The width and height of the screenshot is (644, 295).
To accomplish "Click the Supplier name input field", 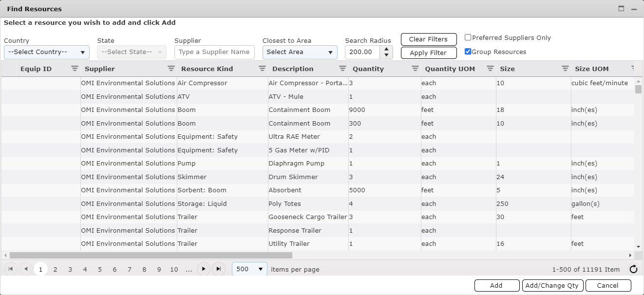I will [x=214, y=52].
